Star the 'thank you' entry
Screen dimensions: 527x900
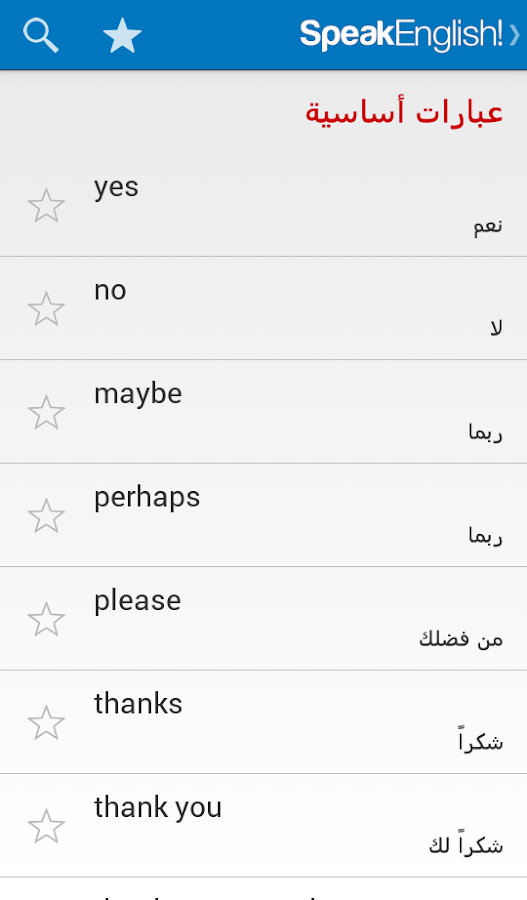[x=46, y=825]
